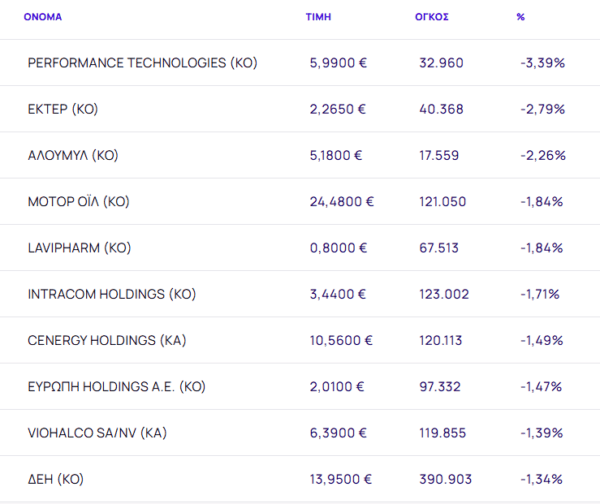The width and height of the screenshot is (600, 504).
Task: Open ΜΟΤΟΡ ΟΪΛ (ΚΟ) stock entry
Action: click(x=78, y=202)
